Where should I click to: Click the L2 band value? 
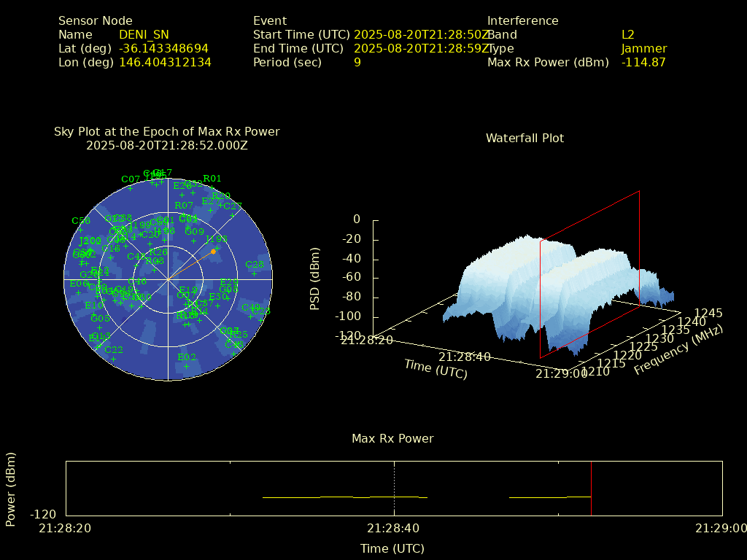(x=627, y=34)
